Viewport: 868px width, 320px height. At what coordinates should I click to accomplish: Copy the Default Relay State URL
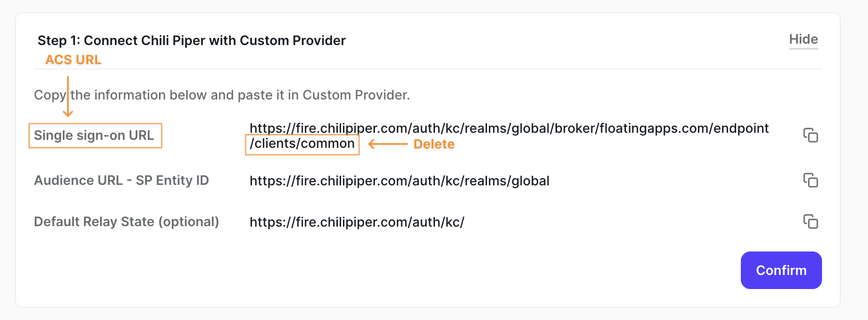coord(810,221)
